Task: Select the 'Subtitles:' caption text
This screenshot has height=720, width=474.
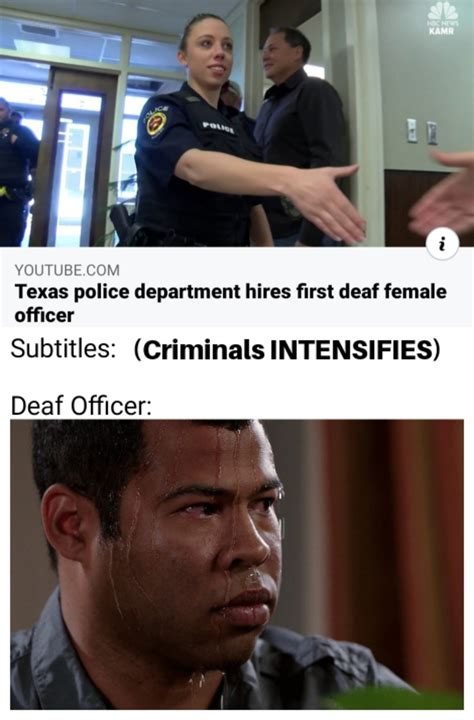Action: pyautogui.click(x=63, y=349)
